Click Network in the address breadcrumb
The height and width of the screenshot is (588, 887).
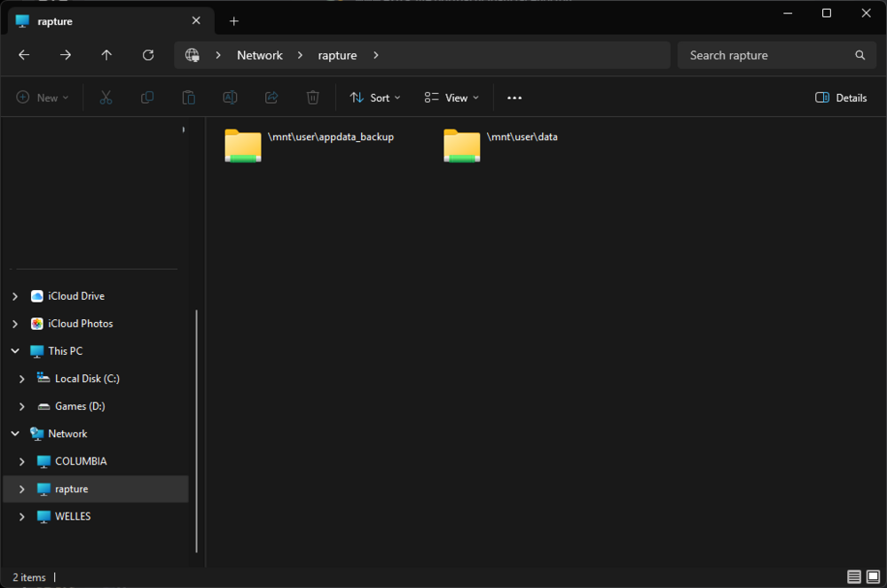pyautogui.click(x=260, y=55)
